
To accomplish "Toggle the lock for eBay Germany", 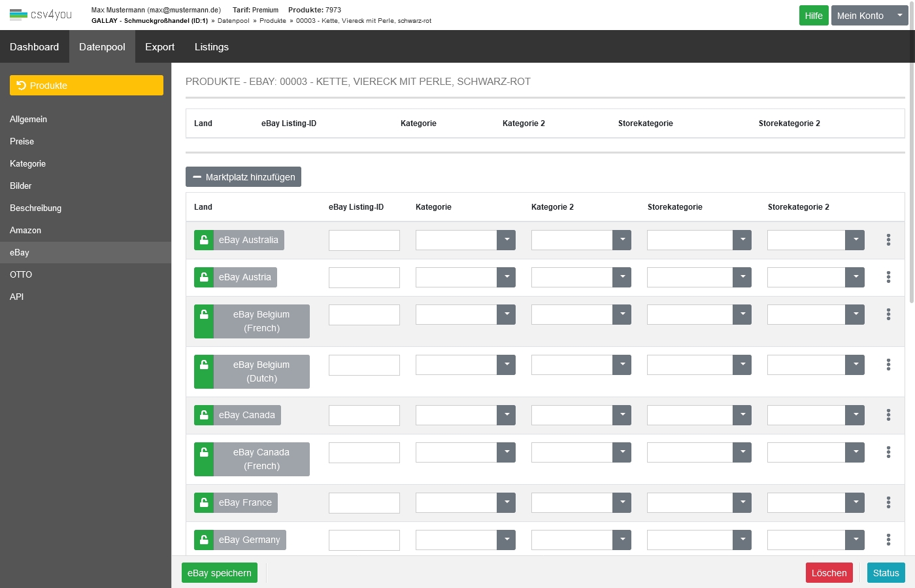I will coord(204,540).
